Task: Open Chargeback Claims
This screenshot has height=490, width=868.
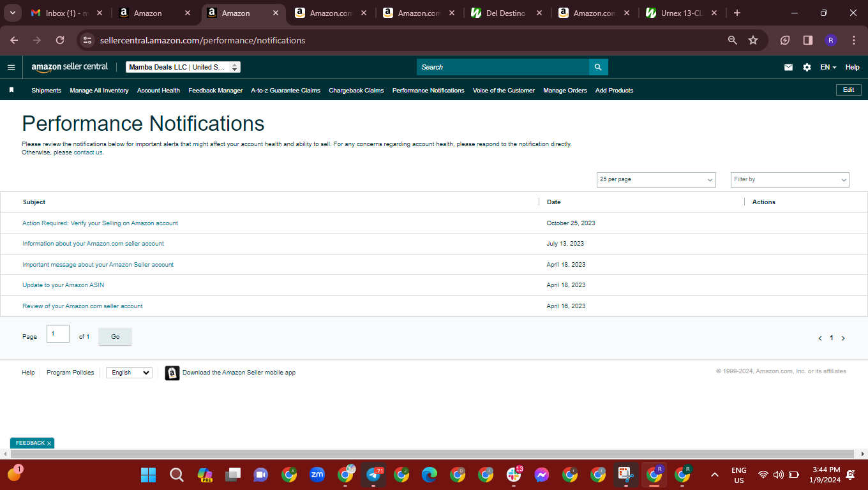Action: [x=356, y=91]
